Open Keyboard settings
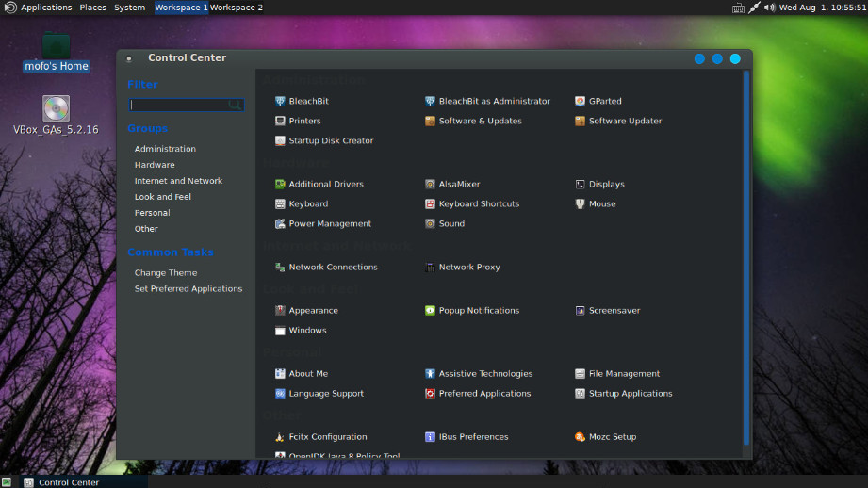The height and width of the screenshot is (488, 868). (302, 204)
